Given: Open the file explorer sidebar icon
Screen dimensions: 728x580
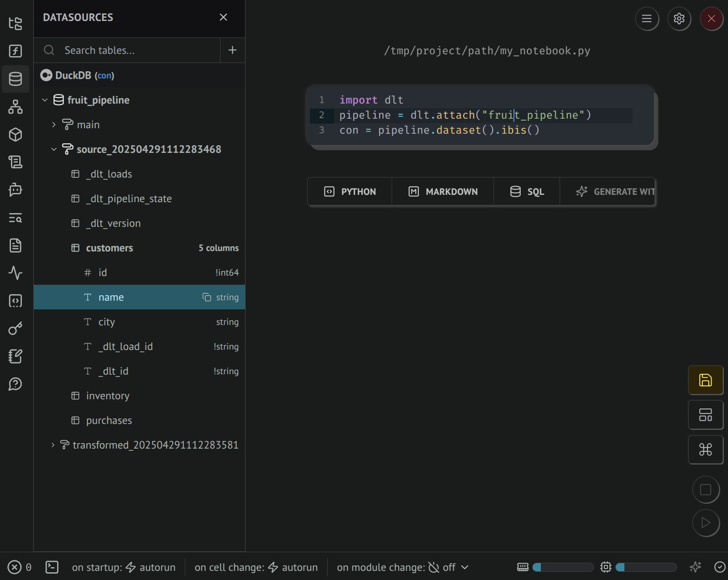Looking at the screenshot, I should (16, 23).
